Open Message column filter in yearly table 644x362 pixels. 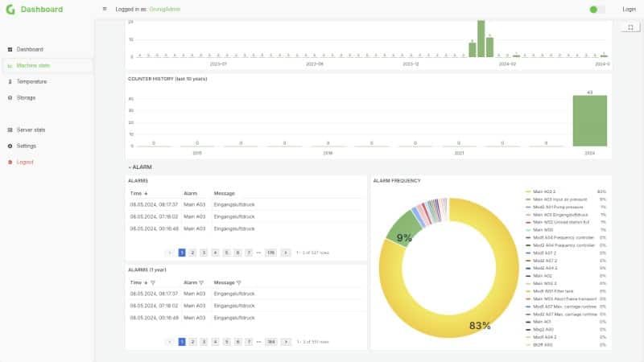click(238, 283)
